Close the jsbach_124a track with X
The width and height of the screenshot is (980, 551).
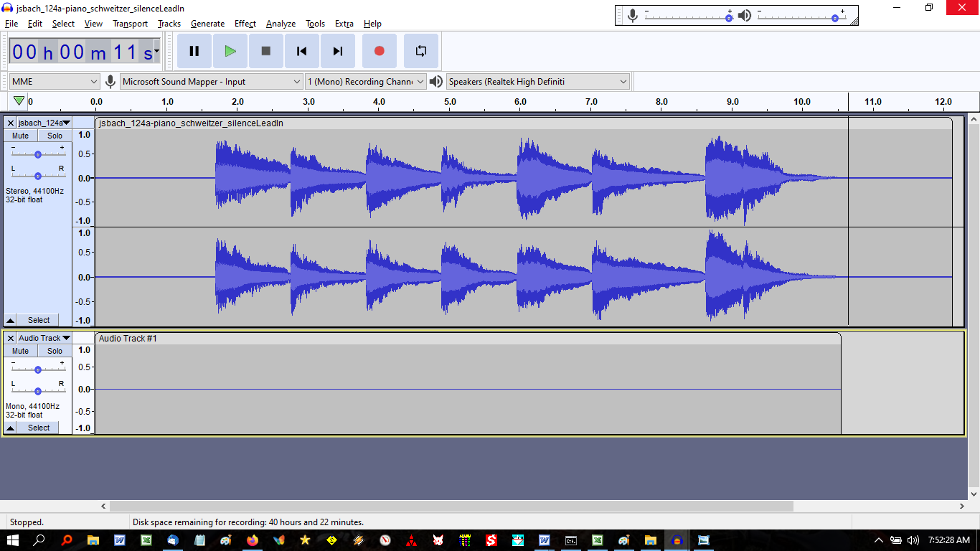pyautogui.click(x=10, y=123)
